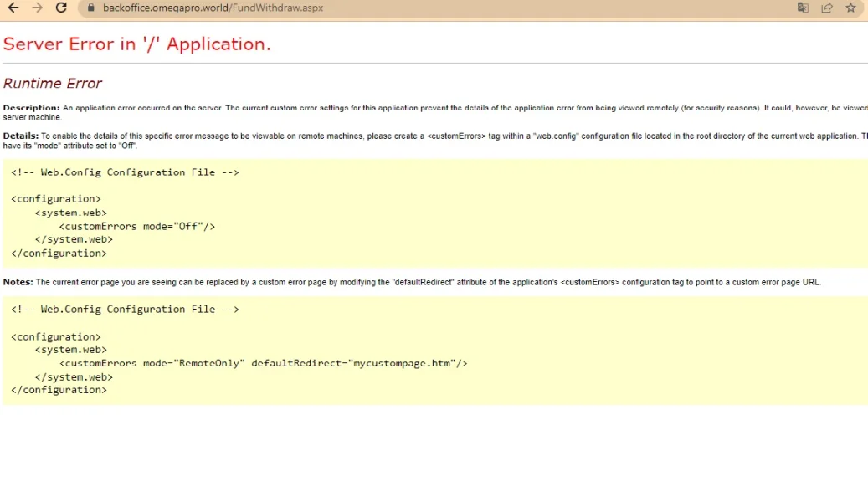Viewport: 868px width, 502px height.
Task: Reload the error page
Action: pyautogui.click(x=61, y=8)
